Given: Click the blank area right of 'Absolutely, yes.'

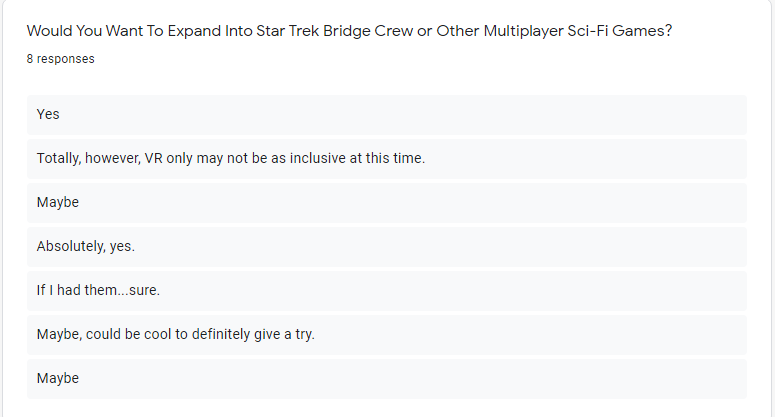Looking at the screenshot, I should (x=440, y=247).
